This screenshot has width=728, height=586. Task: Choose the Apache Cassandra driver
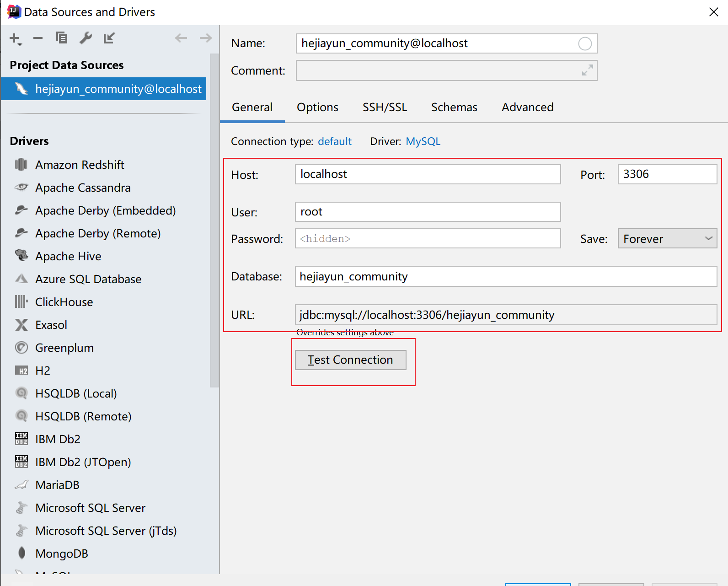(83, 188)
